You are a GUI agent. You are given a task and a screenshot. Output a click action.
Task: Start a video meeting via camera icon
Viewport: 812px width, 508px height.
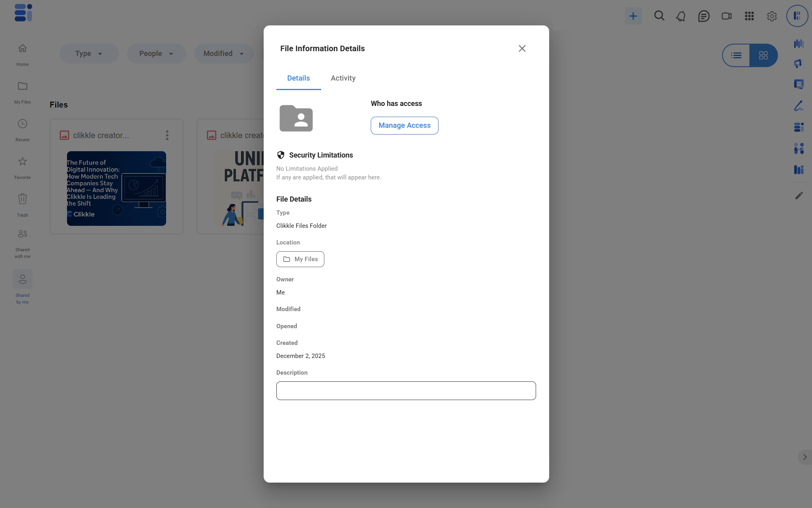[x=726, y=16]
